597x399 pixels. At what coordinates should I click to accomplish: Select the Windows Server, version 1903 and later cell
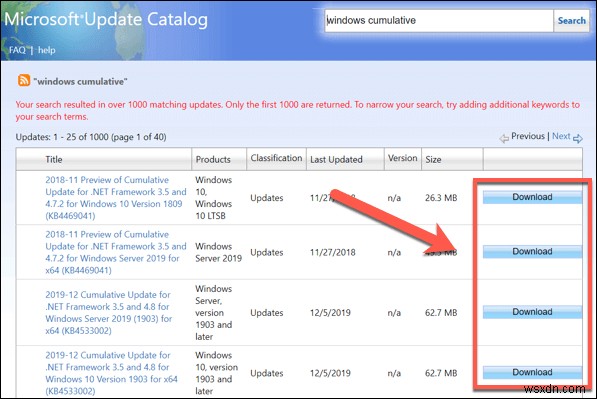pyautogui.click(x=214, y=313)
